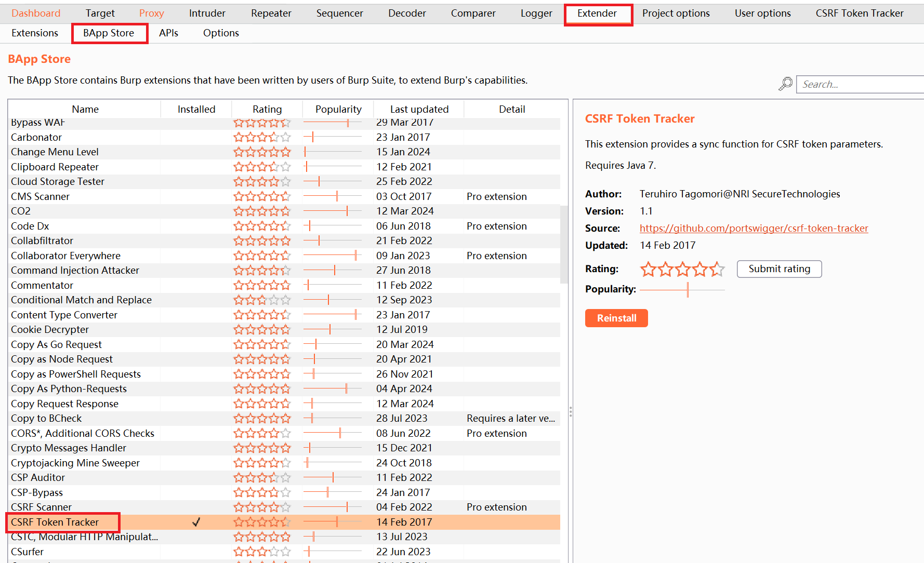Select Cloud Storage Tester in the list
This screenshot has height=563, width=924.
coord(284,181)
